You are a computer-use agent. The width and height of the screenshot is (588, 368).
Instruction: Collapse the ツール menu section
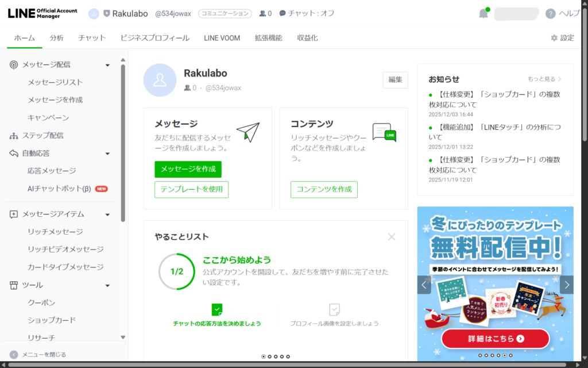(107, 285)
